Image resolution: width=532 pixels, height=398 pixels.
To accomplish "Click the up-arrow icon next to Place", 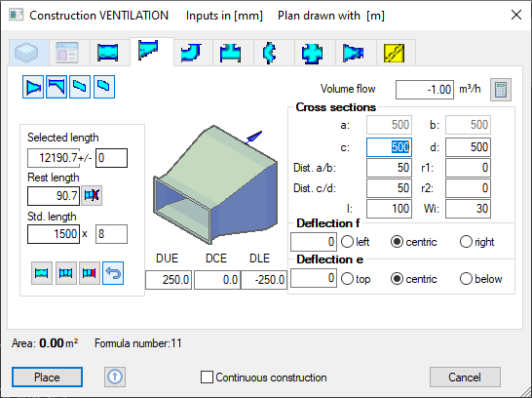I will click(x=115, y=377).
